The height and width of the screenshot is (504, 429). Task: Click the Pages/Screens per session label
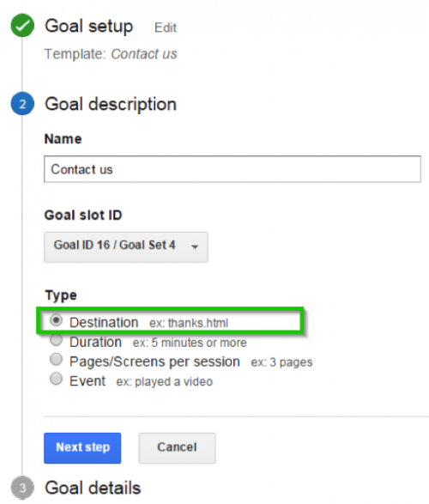pyautogui.click(x=154, y=362)
